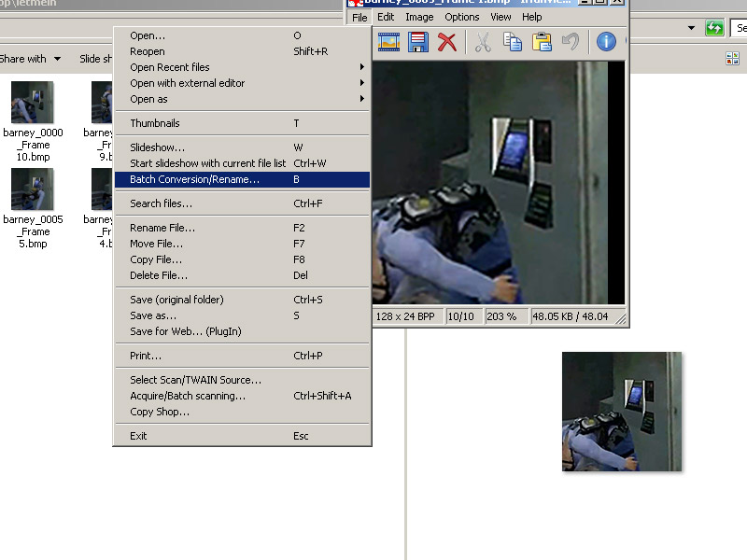Expand Open with external editor submenu

tap(362, 83)
